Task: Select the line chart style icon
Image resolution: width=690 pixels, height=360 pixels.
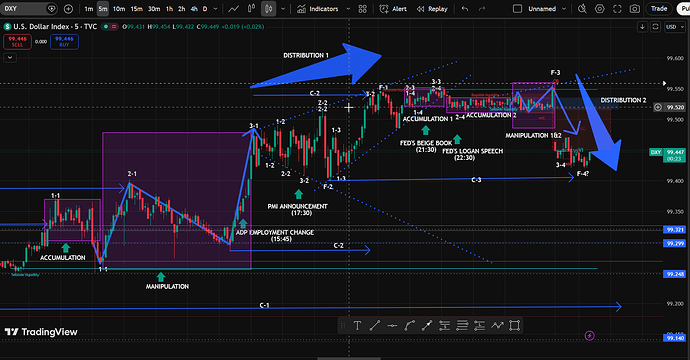Action: tap(234, 9)
